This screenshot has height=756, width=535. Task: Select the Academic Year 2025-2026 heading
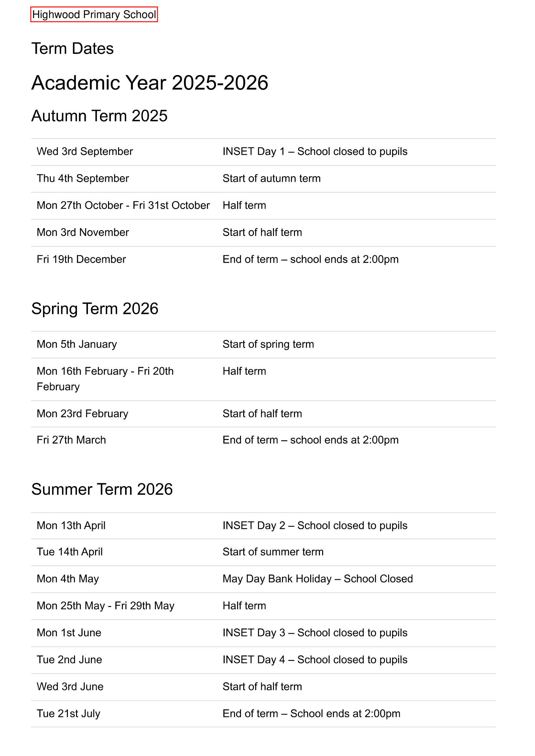tap(149, 82)
